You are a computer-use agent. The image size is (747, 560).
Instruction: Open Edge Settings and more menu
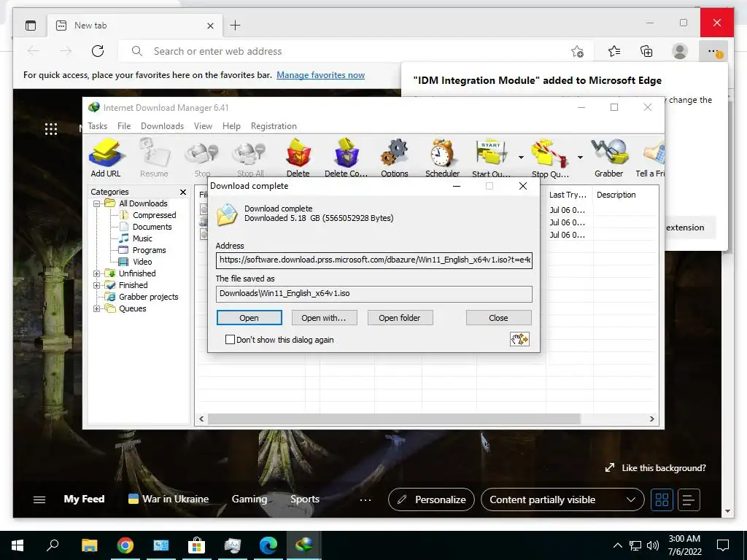pyautogui.click(x=713, y=51)
